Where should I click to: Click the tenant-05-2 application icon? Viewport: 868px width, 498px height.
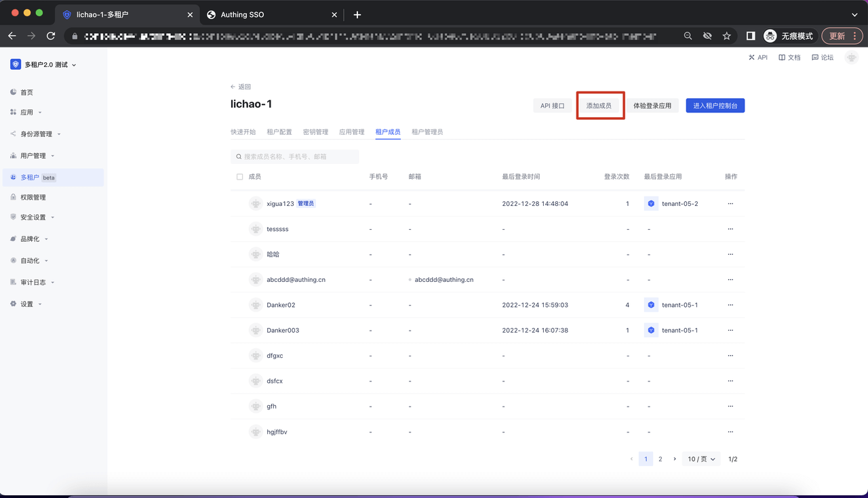651,203
